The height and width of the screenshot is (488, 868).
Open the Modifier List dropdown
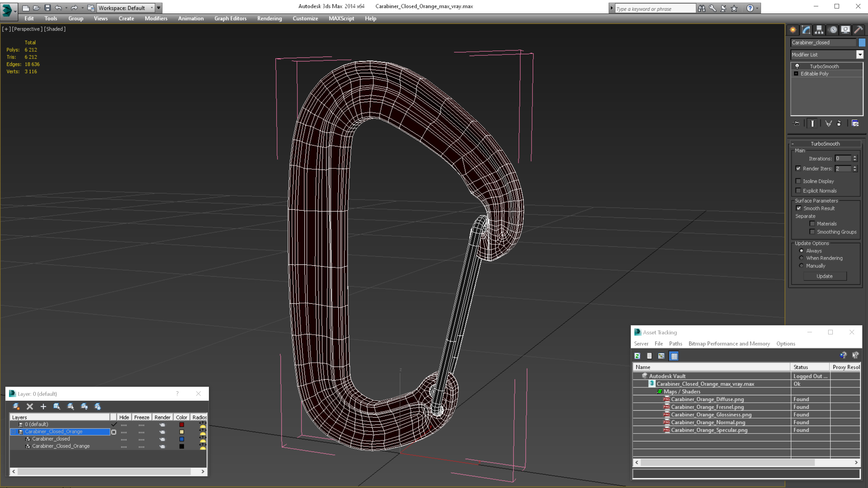[x=860, y=55]
